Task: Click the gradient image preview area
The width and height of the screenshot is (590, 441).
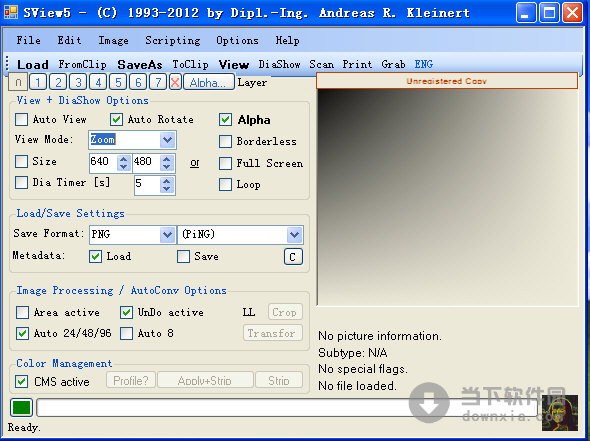Action: 447,197
